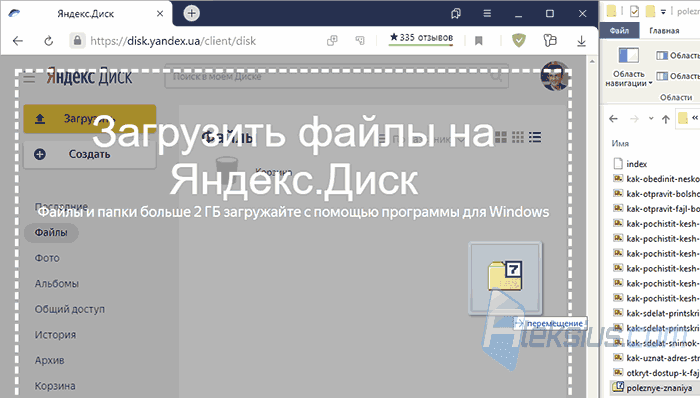Screen dimensions: 700x398
Task: Open a new browser tab
Action: 192,13
